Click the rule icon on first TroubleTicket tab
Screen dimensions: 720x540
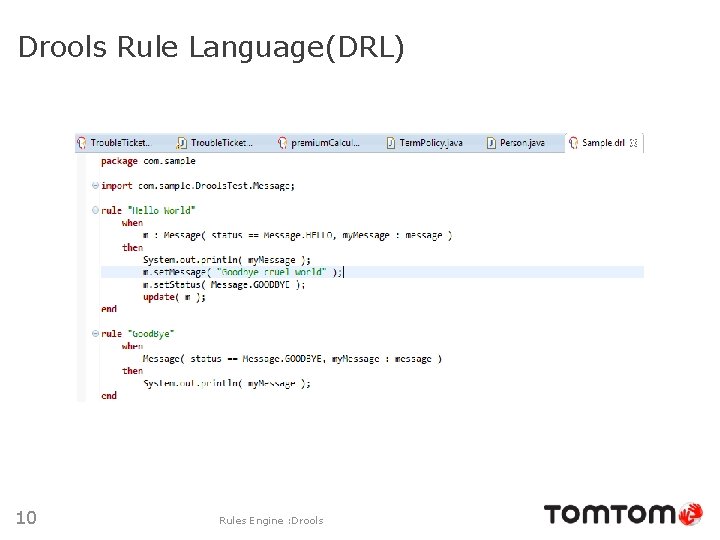point(82,143)
